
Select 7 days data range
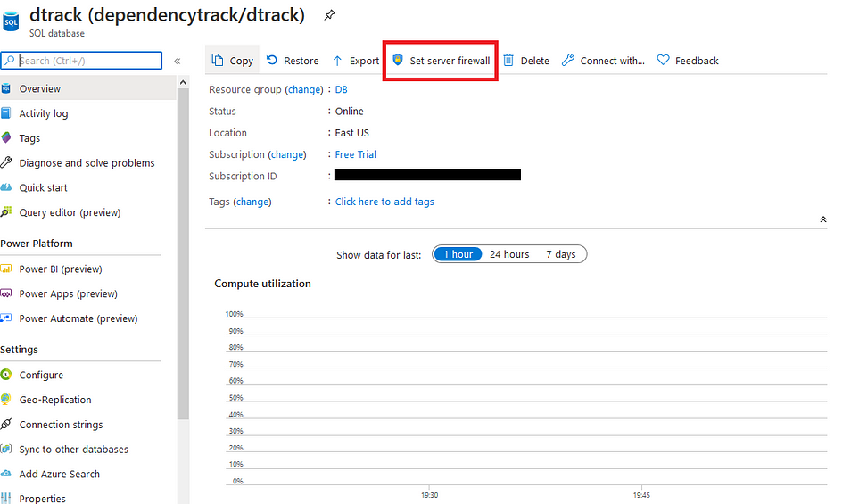(560, 254)
